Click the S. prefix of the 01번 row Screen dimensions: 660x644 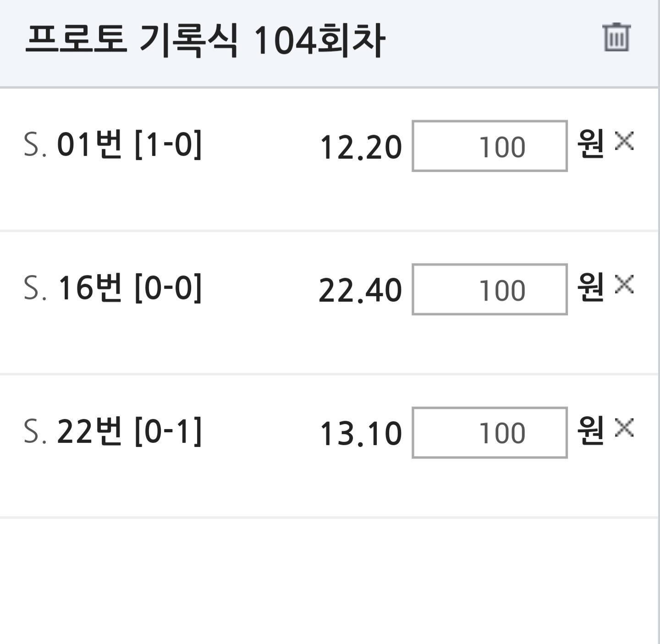click(x=35, y=145)
